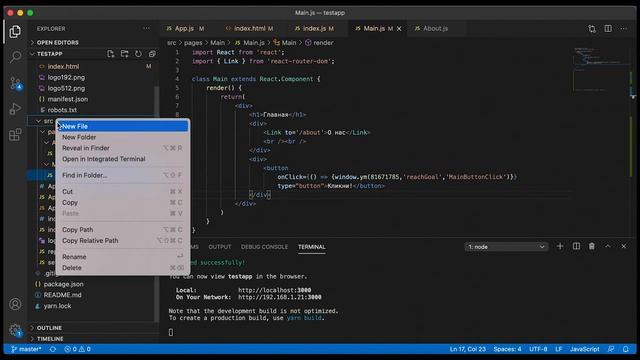Choose Cut from context menu

click(x=122, y=191)
